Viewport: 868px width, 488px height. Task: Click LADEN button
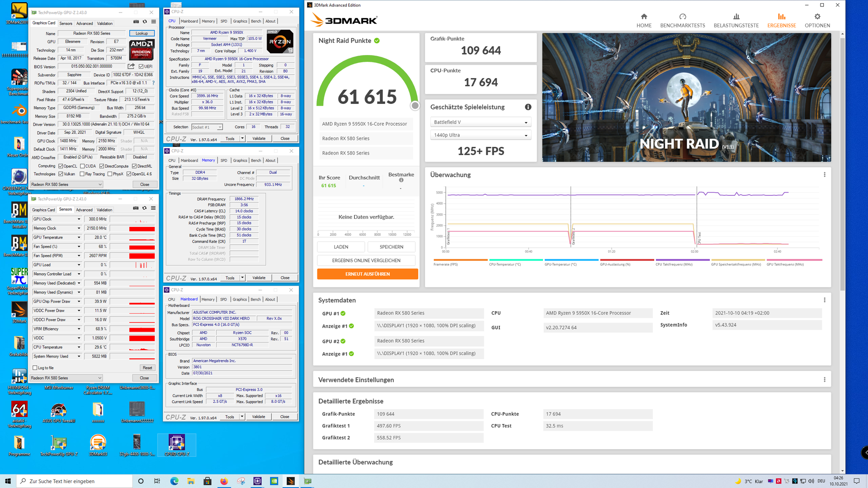coord(341,247)
